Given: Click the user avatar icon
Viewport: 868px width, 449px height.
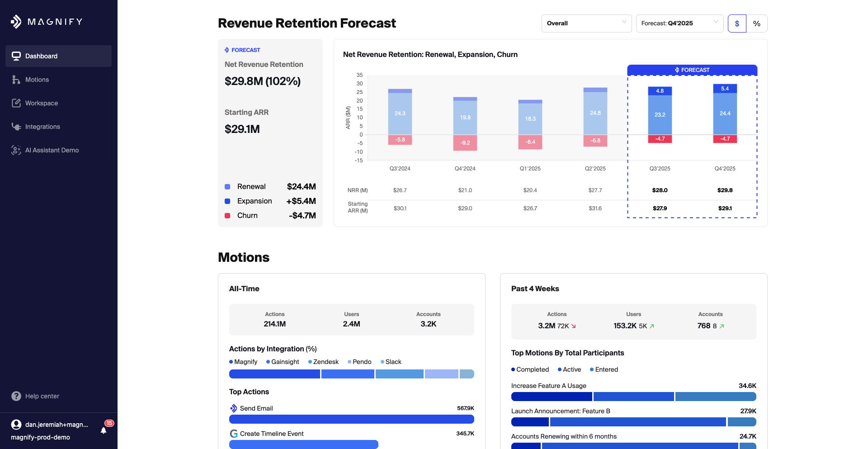Looking at the screenshot, I should pos(16,425).
